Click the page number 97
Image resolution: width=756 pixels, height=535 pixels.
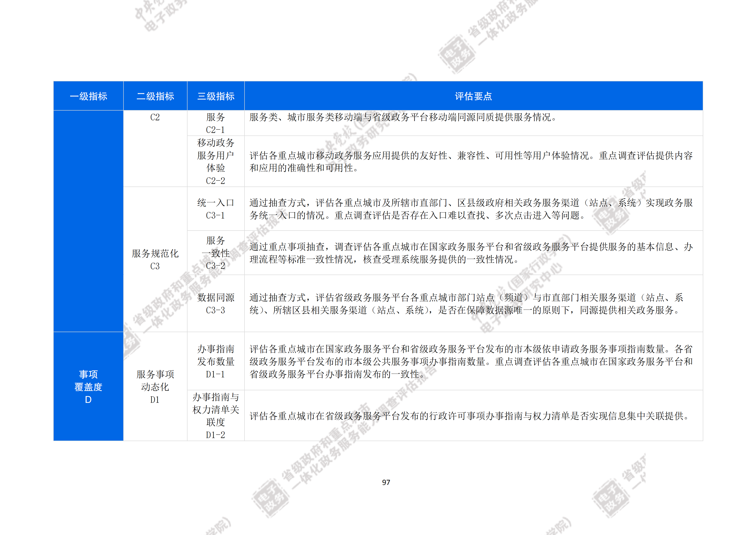(x=386, y=482)
